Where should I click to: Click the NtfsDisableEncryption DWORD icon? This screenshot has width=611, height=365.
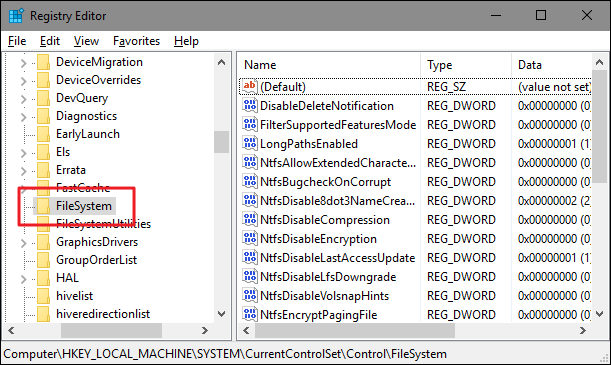click(x=249, y=238)
